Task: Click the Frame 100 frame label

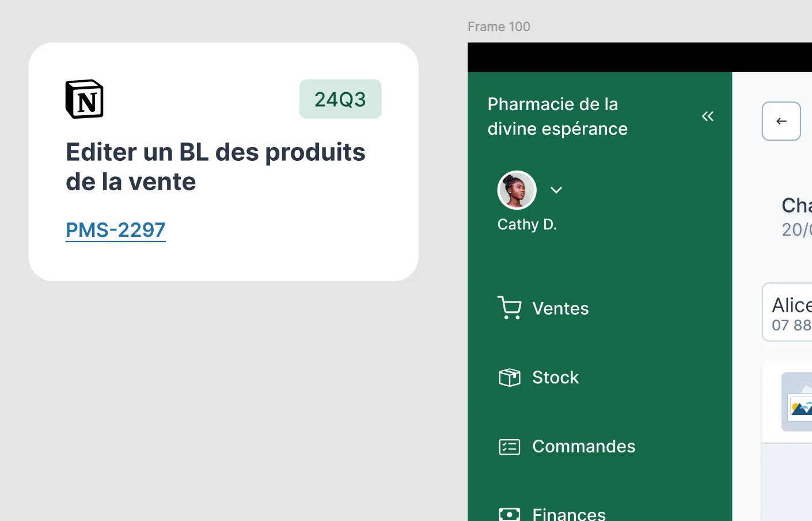Action: click(x=499, y=27)
